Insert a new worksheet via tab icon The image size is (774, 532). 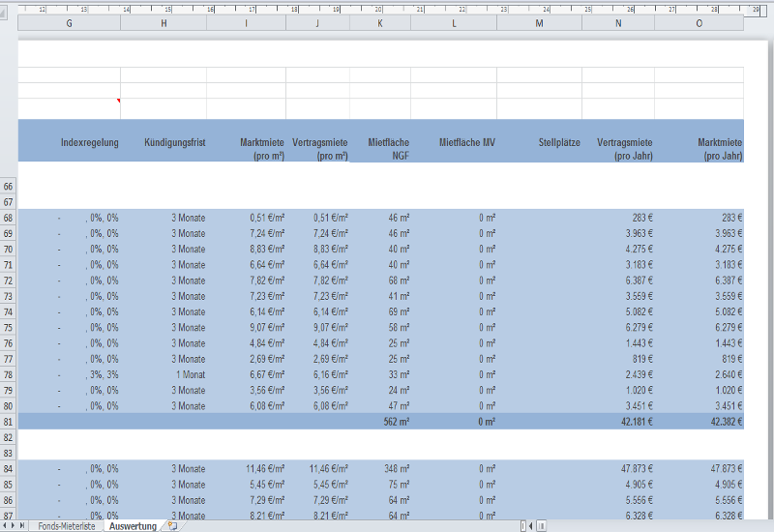pyautogui.click(x=172, y=526)
